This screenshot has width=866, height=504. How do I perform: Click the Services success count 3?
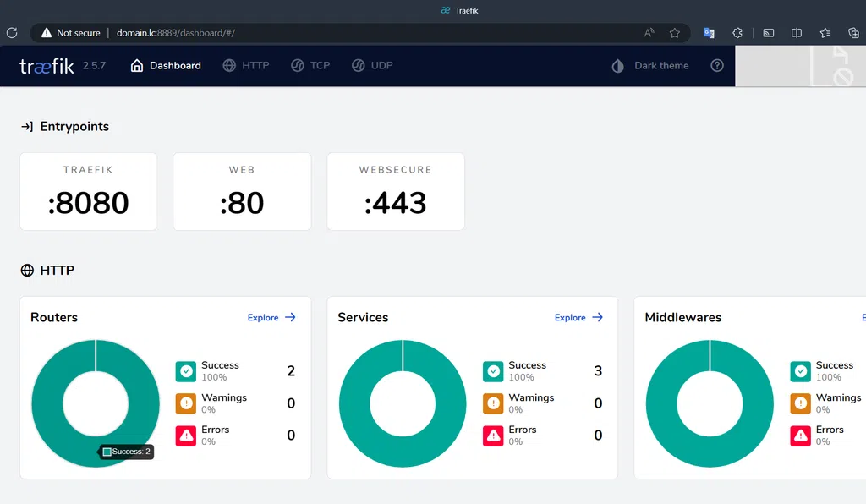click(x=598, y=371)
